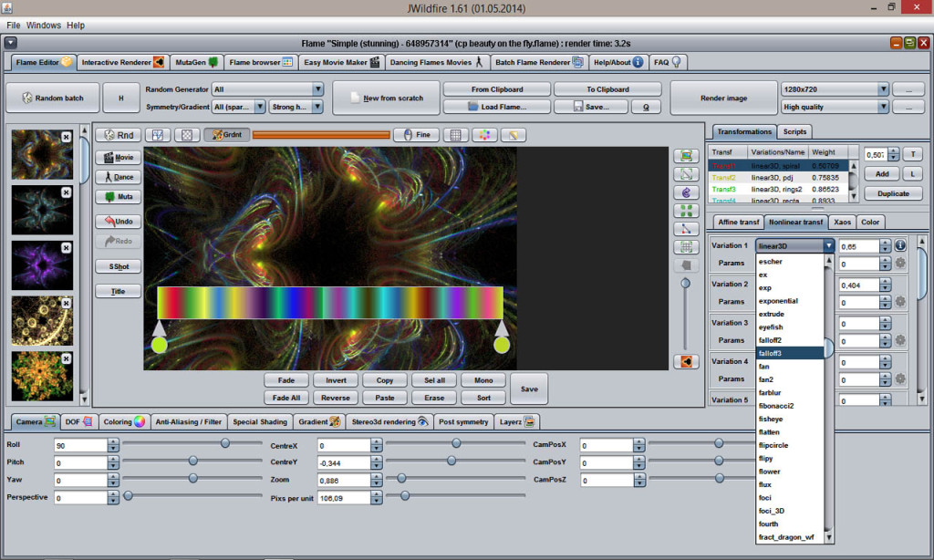Select fisheye in the variation list
Viewport: 934px width, 560px height.
tap(790, 419)
